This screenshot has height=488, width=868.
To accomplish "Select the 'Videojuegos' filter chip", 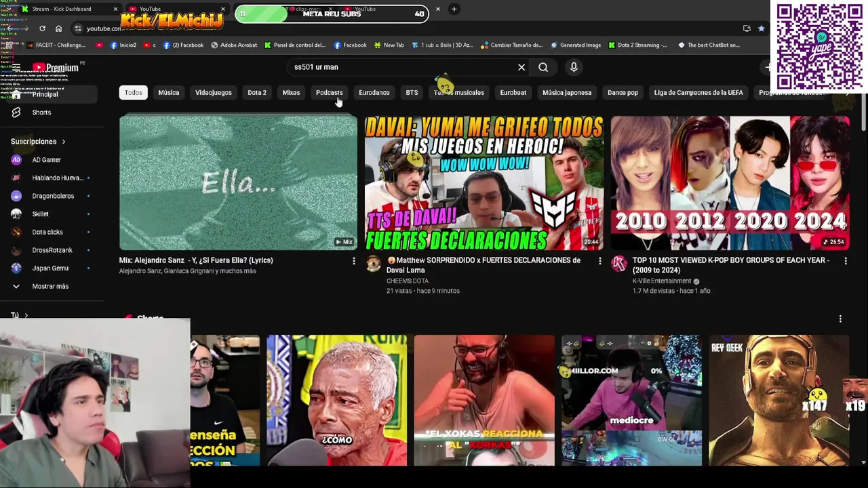I will pos(214,92).
